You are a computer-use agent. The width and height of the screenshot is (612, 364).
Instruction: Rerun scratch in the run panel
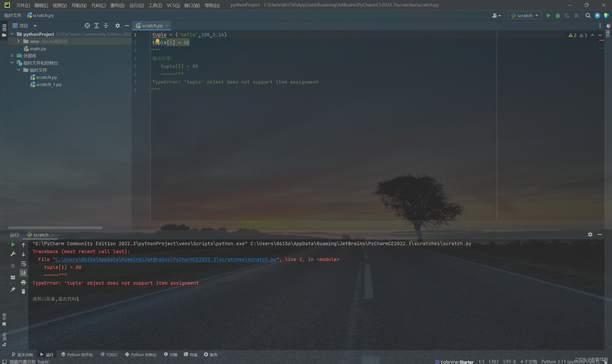pos(13,244)
